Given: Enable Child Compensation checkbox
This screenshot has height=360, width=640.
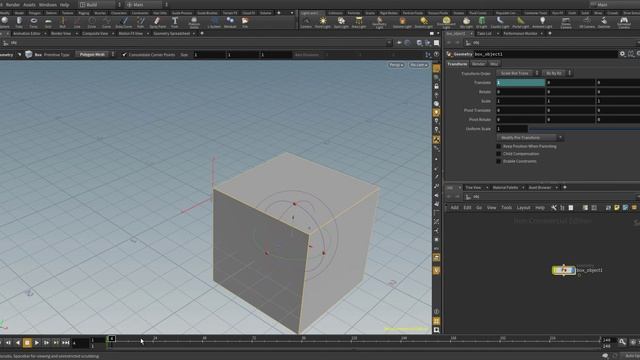Looking at the screenshot, I should tap(498, 154).
